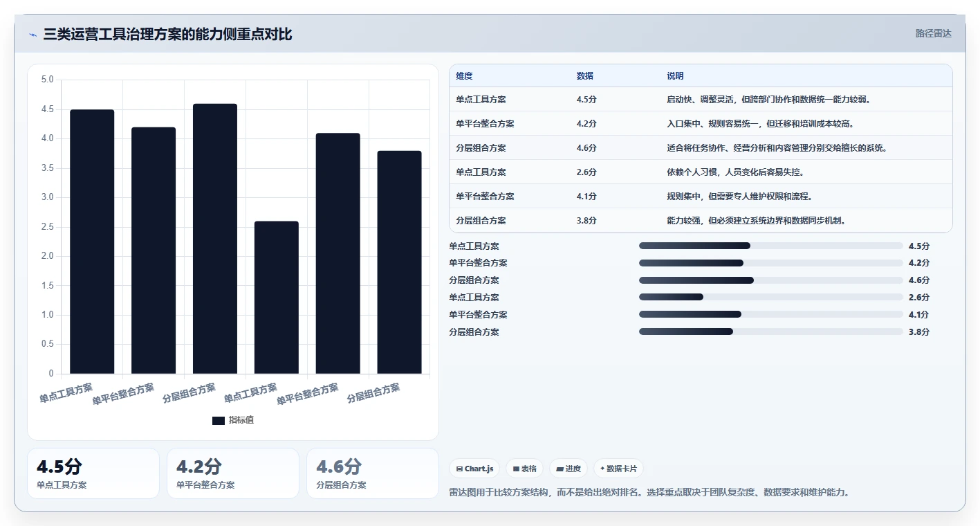Open the 4.2分 单平台整合方案 data card
Screen dimensions: 980x526
click(x=233, y=473)
